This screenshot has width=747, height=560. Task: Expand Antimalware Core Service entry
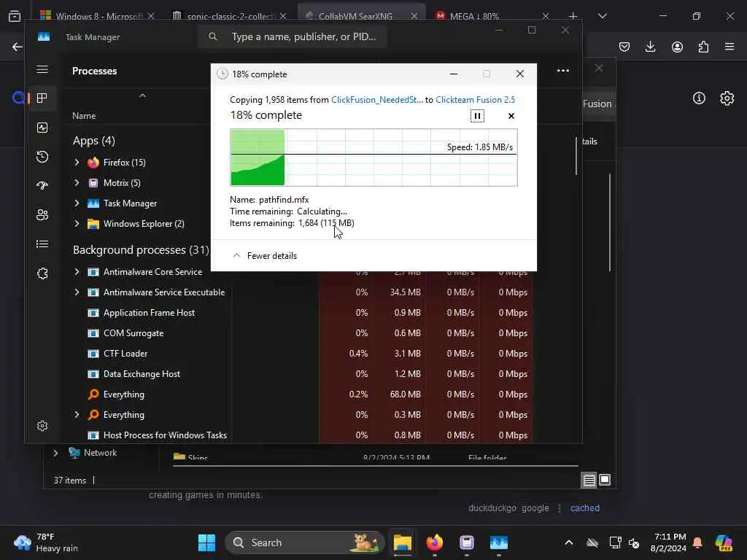pyautogui.click(x=77, y=272)
